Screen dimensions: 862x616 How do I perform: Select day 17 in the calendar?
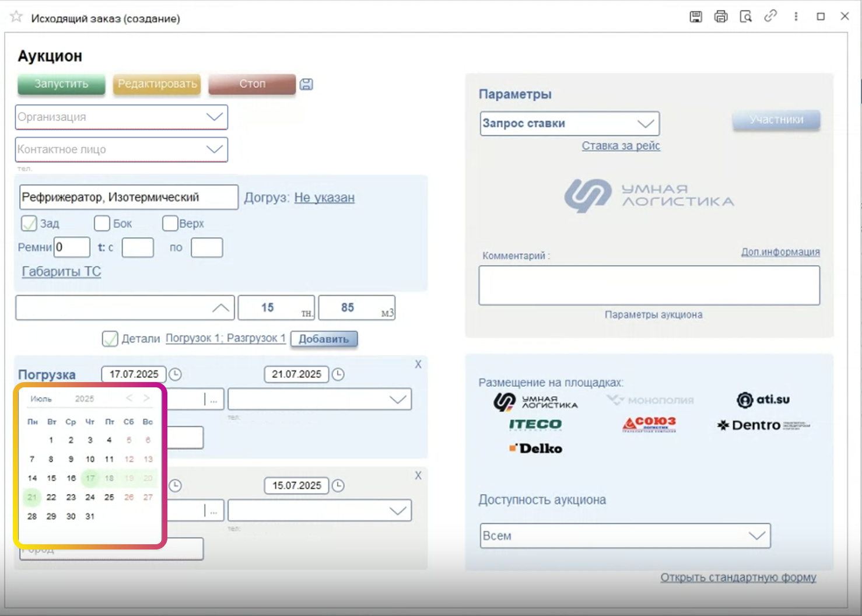(x=90, y=478)
